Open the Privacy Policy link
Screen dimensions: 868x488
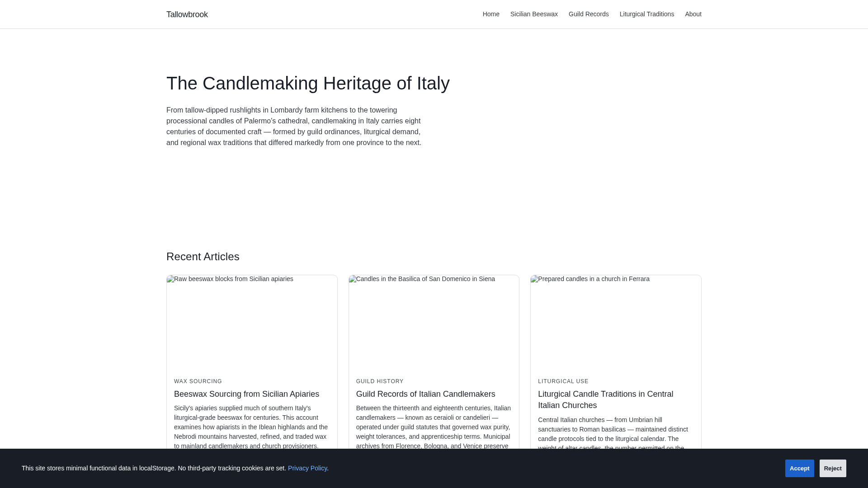click(x=307, y=468)
